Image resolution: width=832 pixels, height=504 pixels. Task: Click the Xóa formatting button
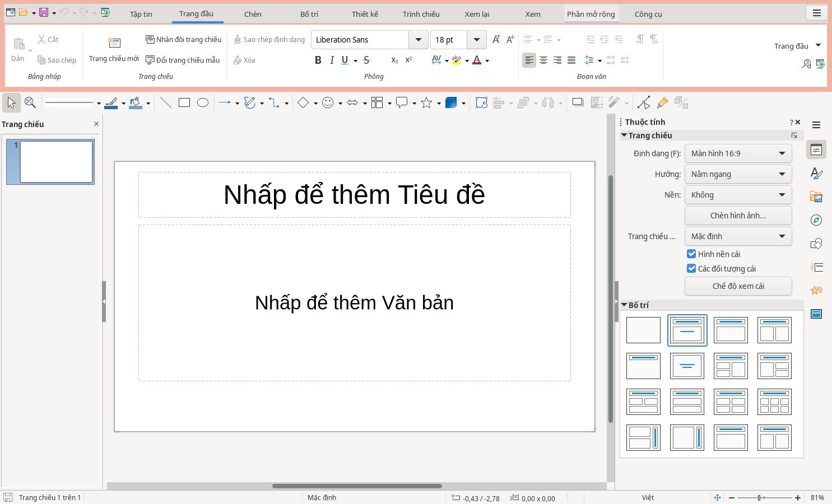coord(244,60)
